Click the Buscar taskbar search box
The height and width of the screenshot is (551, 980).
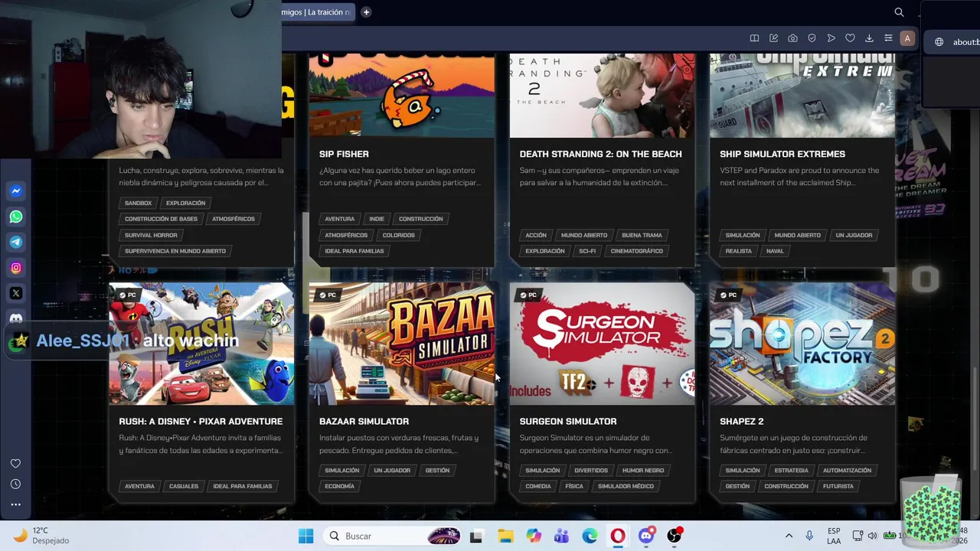(x=392, y=536)
